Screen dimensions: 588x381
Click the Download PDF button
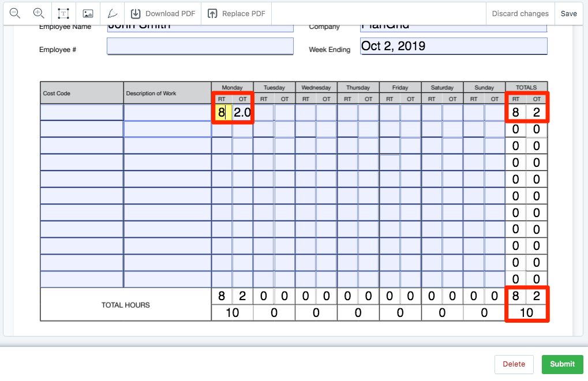coord(162,13)
